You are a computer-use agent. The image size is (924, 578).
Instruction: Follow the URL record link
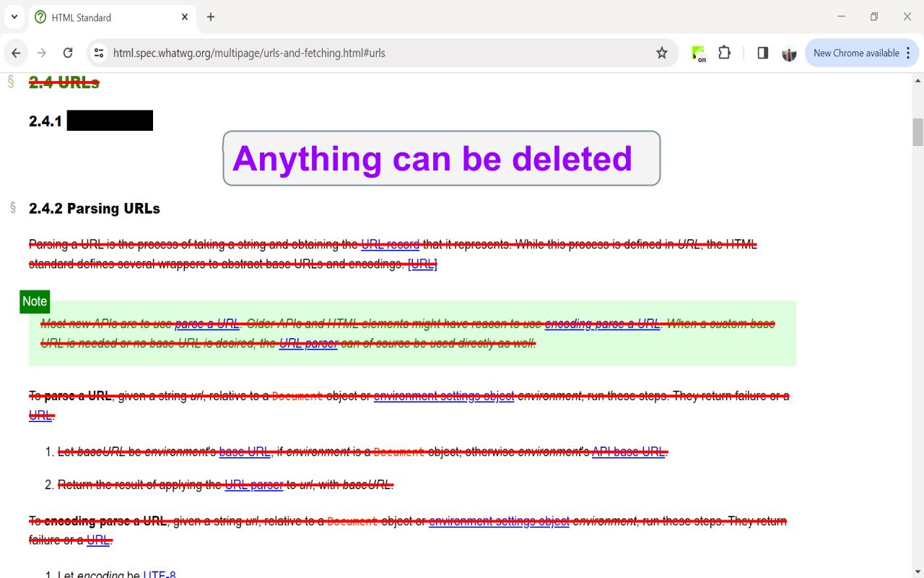pyautogui.click(x=390, y=244)
